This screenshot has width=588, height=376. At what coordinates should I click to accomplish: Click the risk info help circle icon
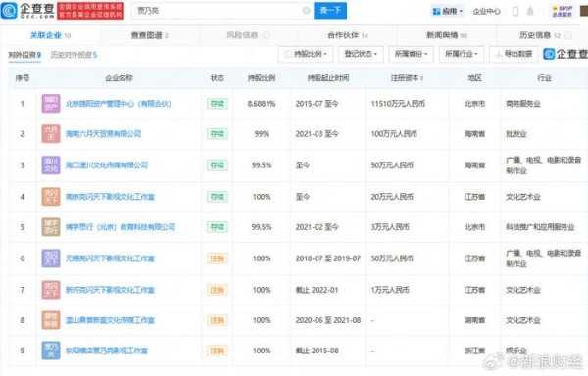click(267, 35)
